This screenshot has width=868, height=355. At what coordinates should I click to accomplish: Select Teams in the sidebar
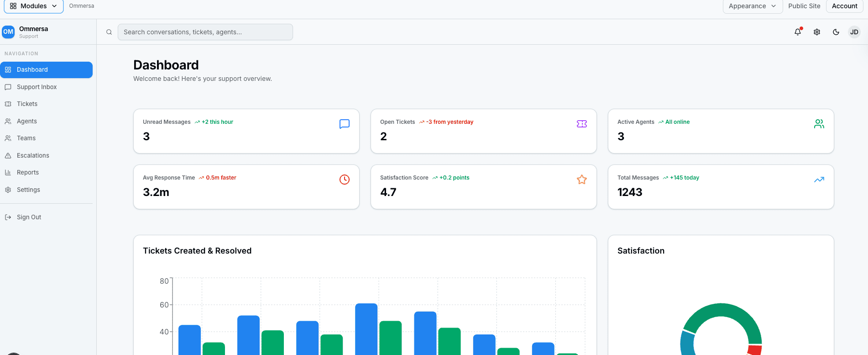click(46, 138)
